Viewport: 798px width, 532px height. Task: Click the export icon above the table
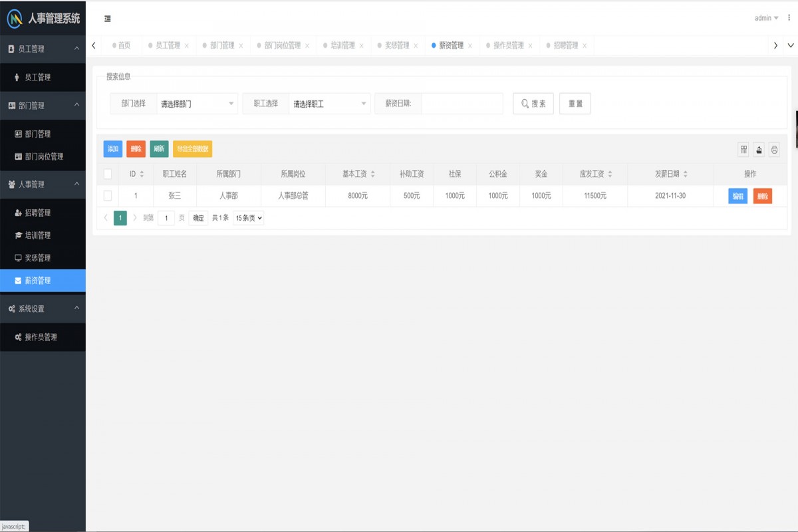tap(759, 150)
